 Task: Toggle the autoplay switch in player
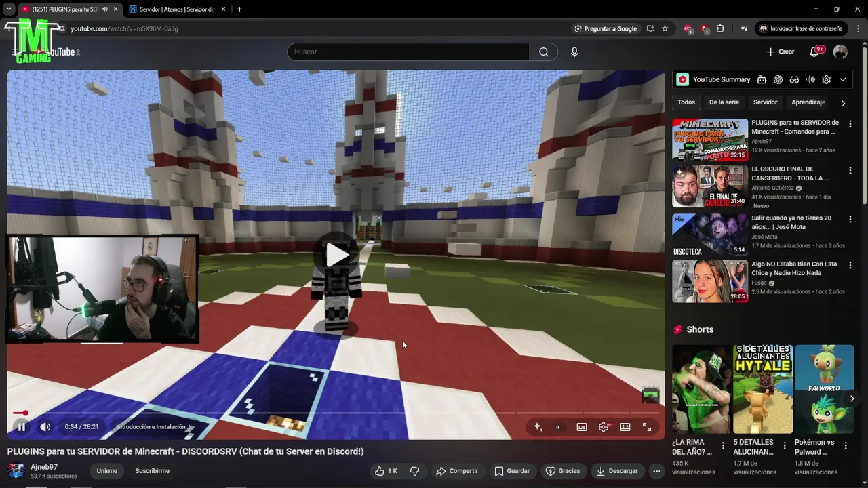(x=557, y=427)
